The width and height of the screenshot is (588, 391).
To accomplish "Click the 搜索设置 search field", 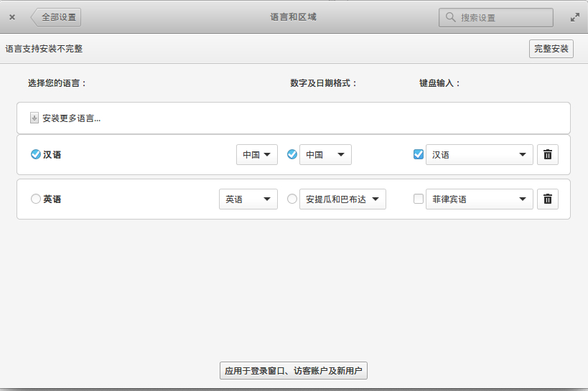I will 503,17.
